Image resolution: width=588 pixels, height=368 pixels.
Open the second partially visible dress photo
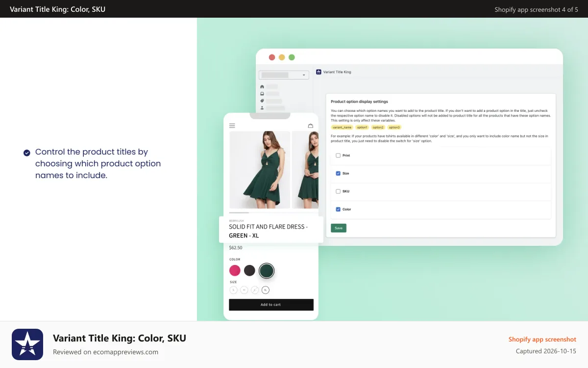[x=305, y=170]
